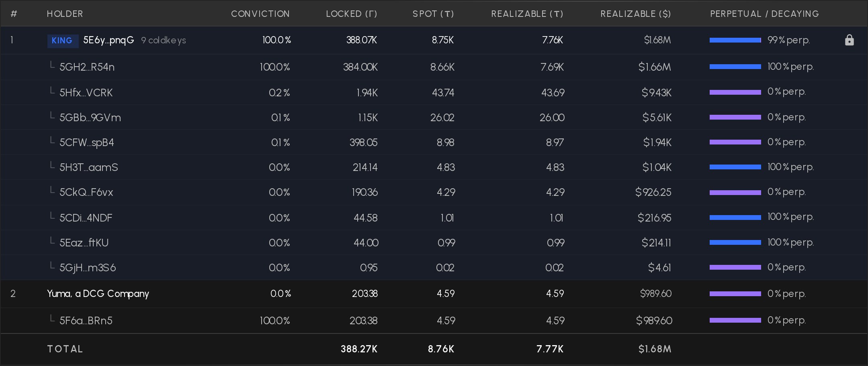The height and width of the screenshot is (366, 868).
Task: Sort by the LOCKED column header
Action: tap(352, 14)
